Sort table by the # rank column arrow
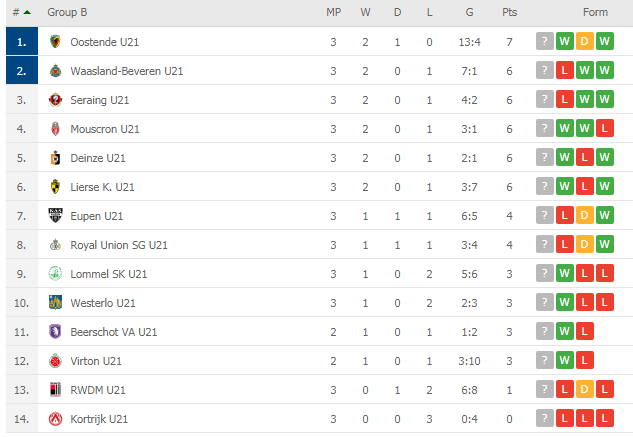The image size is (633, 437). (x=27, y=12)
